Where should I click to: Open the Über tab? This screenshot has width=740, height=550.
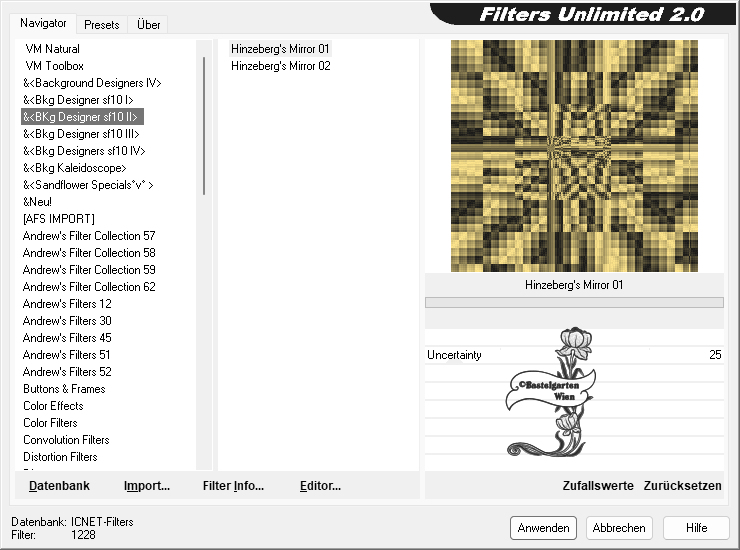pyautogui.click(x=148, y=25)
